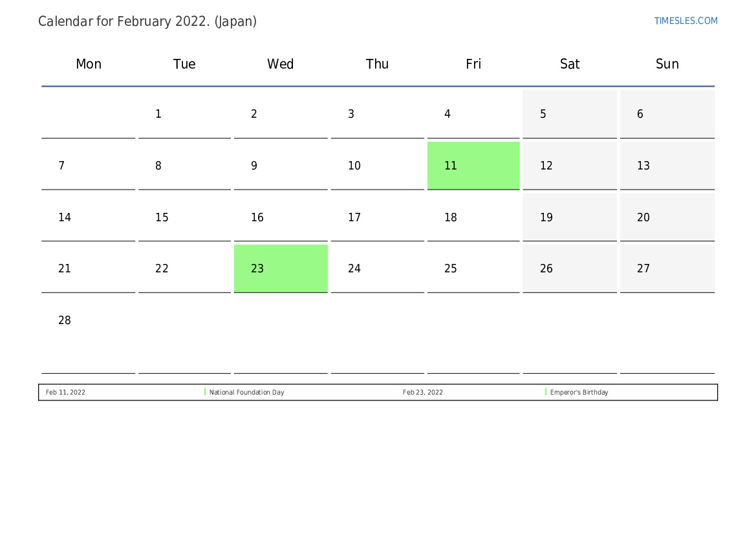Click the Wed column header
This screenshot has height=535, width=756.
281,64
